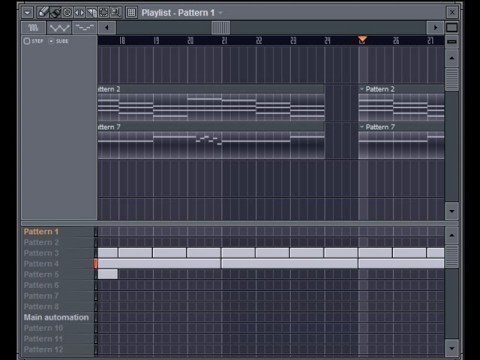Switch to the audio clips focus tab
Viewport: 480px width, 360px height.
(x=33, y=28)
